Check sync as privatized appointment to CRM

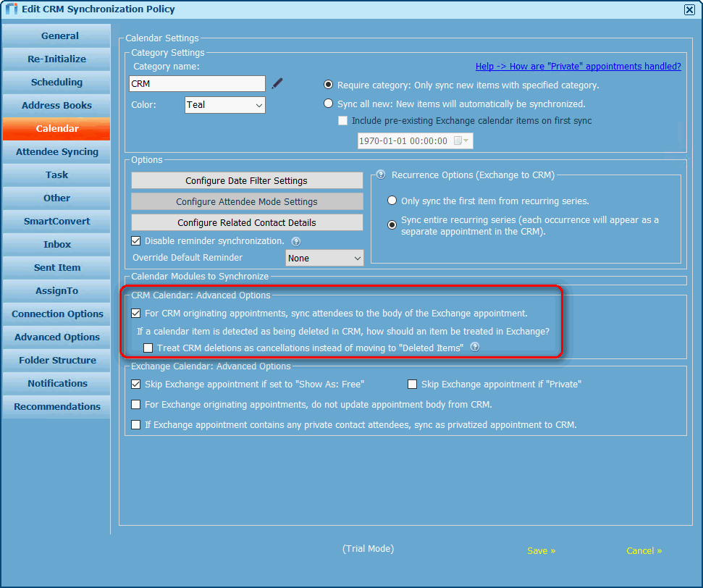[136, 424]
